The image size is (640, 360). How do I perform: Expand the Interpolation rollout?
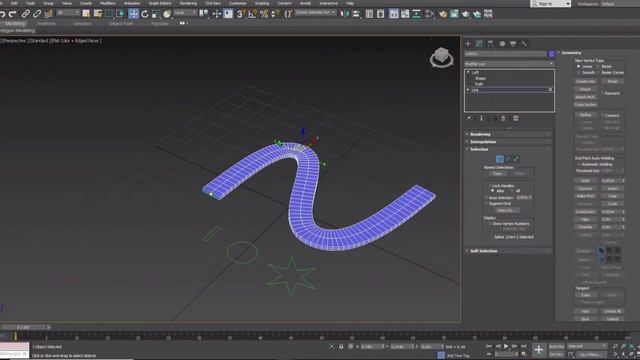coord(509,142)
